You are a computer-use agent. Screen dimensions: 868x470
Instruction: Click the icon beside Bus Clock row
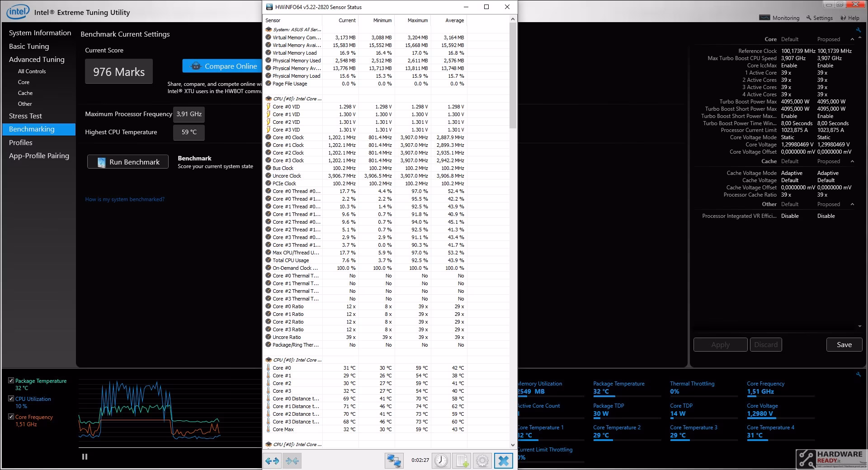tap(269, 168)
